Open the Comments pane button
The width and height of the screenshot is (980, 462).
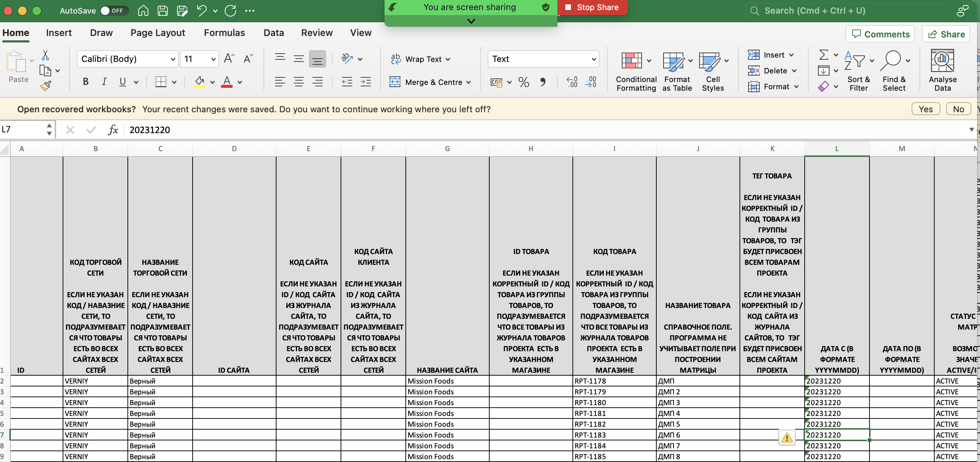tap(880, 34)
